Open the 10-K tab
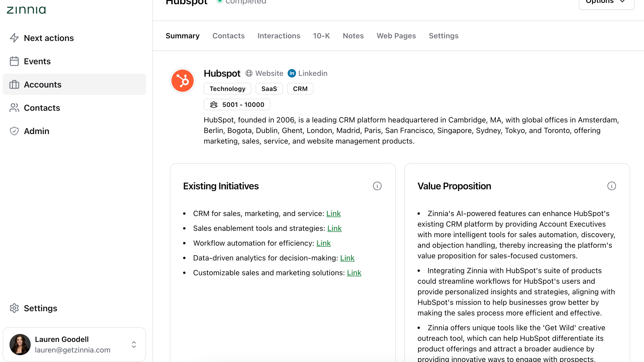644x362 pixels. point(321,36)
